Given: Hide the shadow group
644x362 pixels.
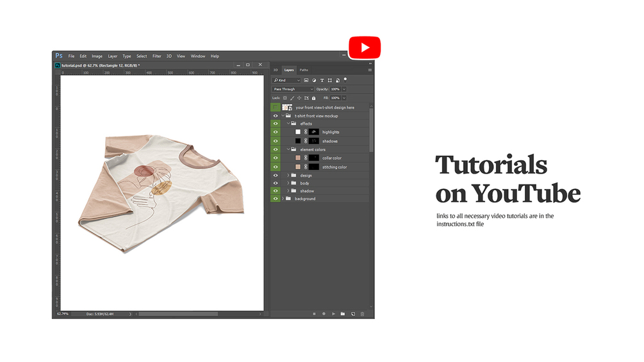Looking at the screenshot, I should pos(276,191).
